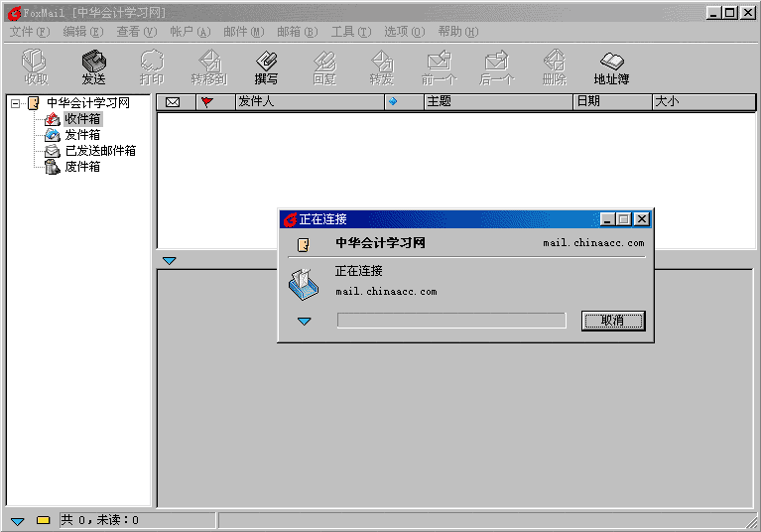Collapse the 中华会计学习网 account tree
761x532 pixels.
tap(16, 103)
